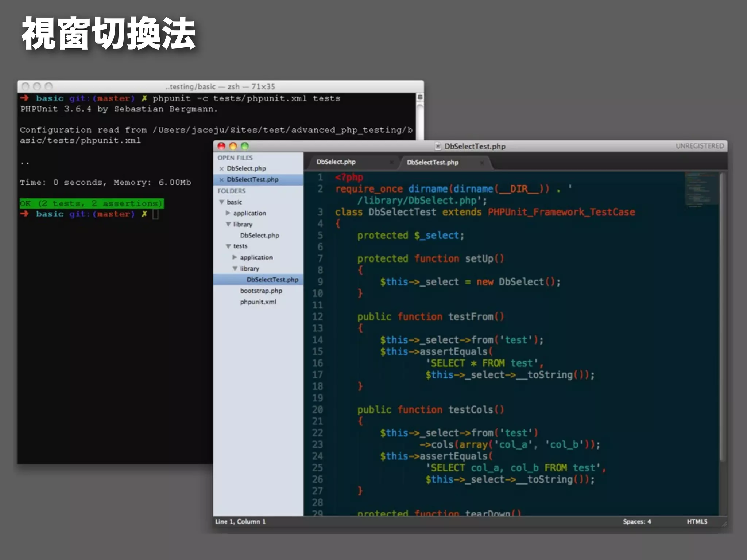Close DbSelectTest.php in the Open Files list

coord(221,180)
